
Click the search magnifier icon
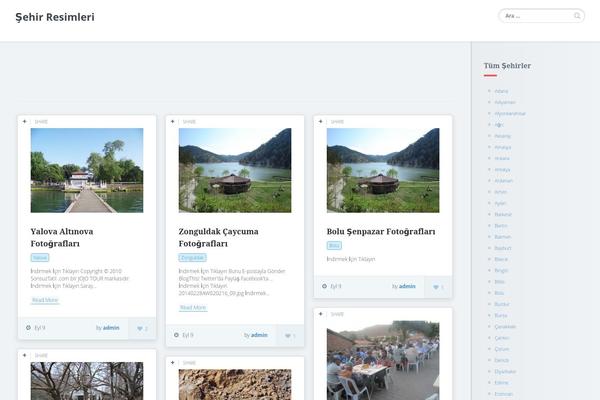pyautogui.click(x=577, y=16)
